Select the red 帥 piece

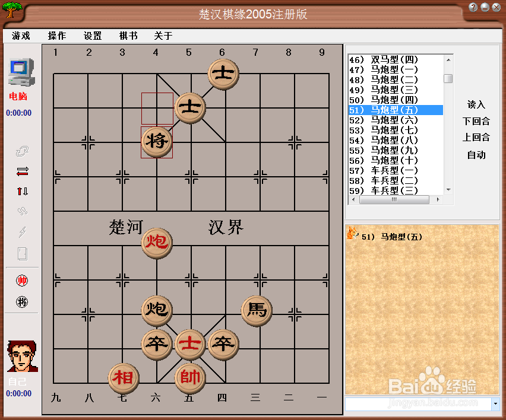[x=191, y=378]
